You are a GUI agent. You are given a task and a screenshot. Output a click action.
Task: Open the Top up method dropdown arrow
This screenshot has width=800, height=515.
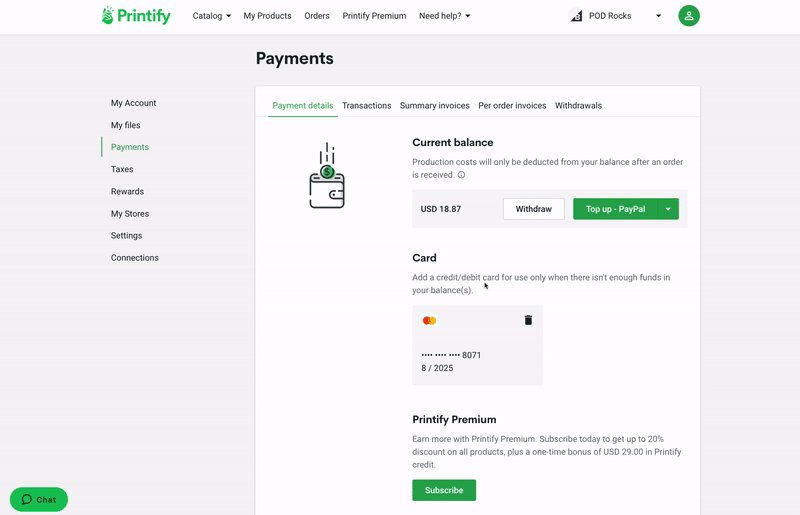click(x=668, y=209)
